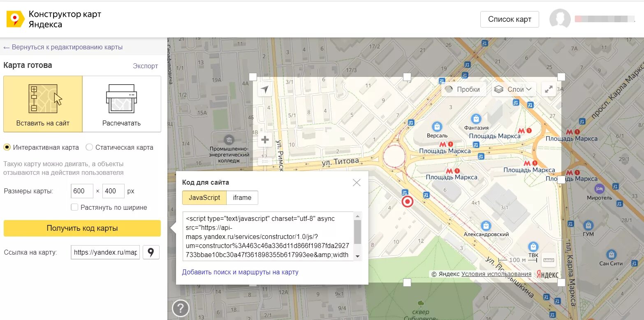Screen dimensions: 644x320
Task: Enable the Растянуть по ширине checkbox
Action: (74, 207)
